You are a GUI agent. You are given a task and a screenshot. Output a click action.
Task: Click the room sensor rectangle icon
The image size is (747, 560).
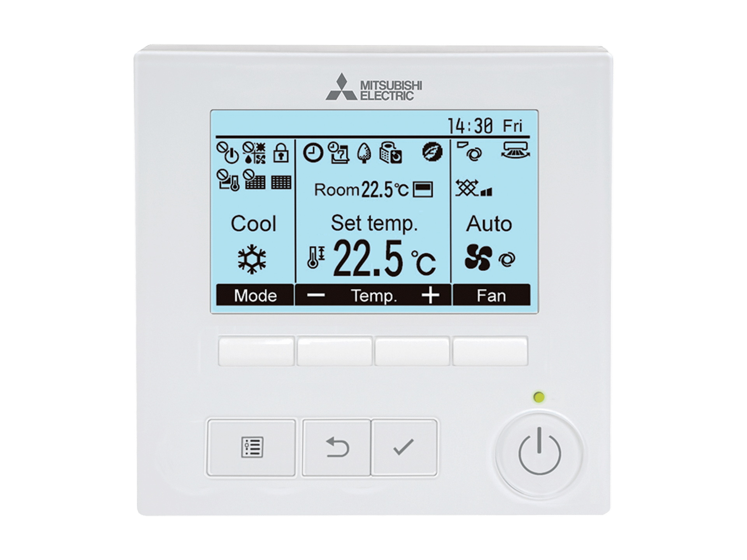tap(423, 190)
